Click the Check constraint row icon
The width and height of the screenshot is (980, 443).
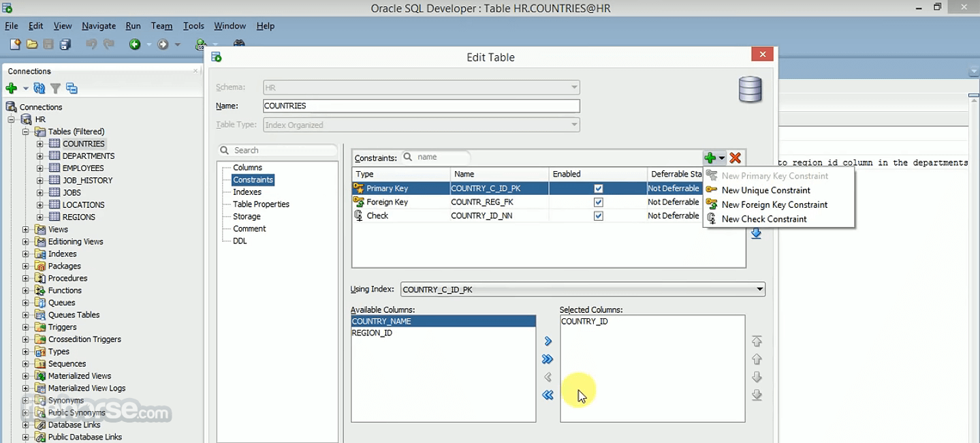pyautogui.click(x=359, y=215)
